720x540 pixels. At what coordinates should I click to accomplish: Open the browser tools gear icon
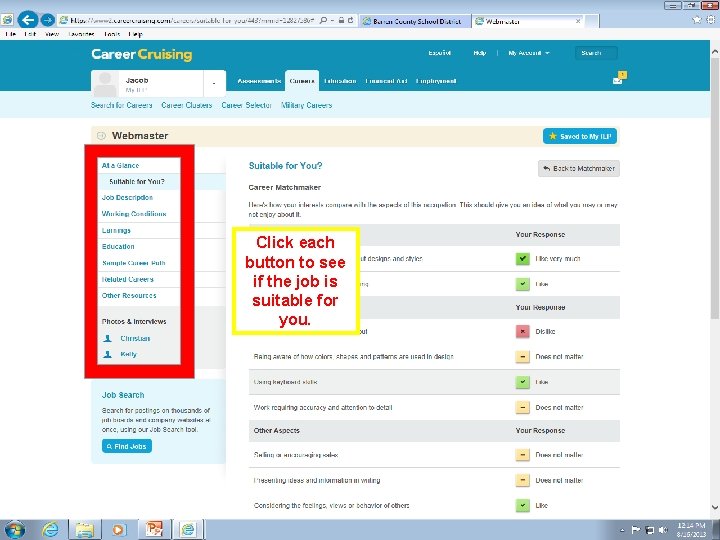click(711, 20)
